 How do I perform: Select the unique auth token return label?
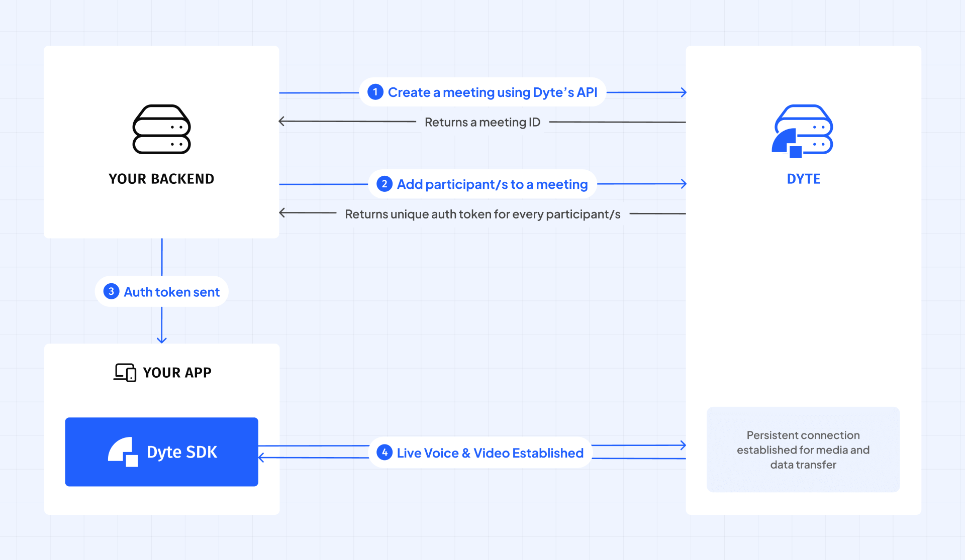[x=482, y=214]
